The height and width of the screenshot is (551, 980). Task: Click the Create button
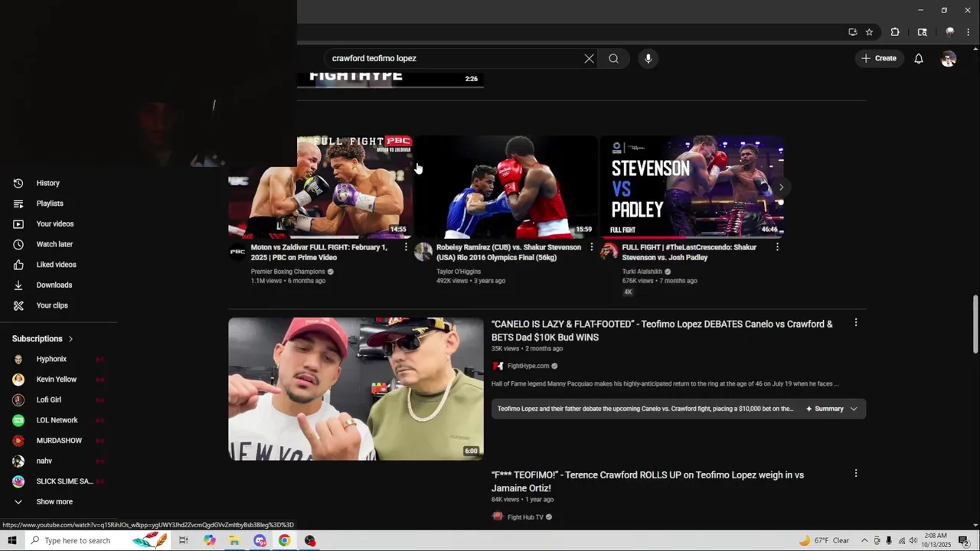pyautogui.click(x=878, y=58)
